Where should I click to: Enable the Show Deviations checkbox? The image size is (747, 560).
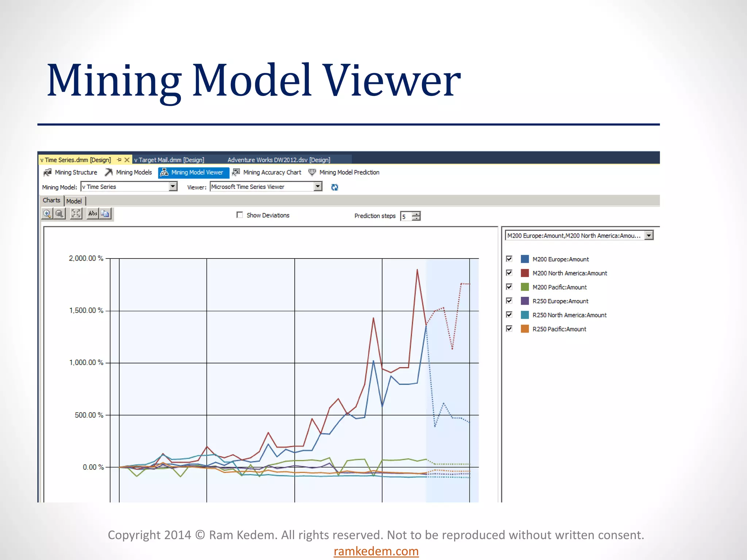coord(240,215)
